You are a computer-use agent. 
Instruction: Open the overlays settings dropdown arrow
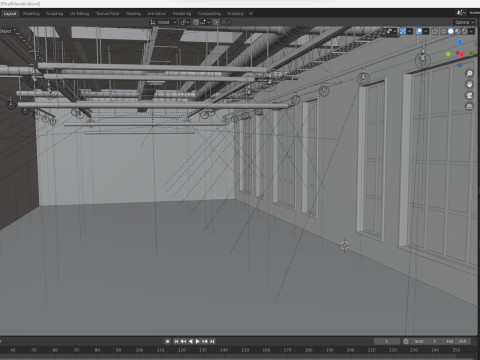pos(426,31)
